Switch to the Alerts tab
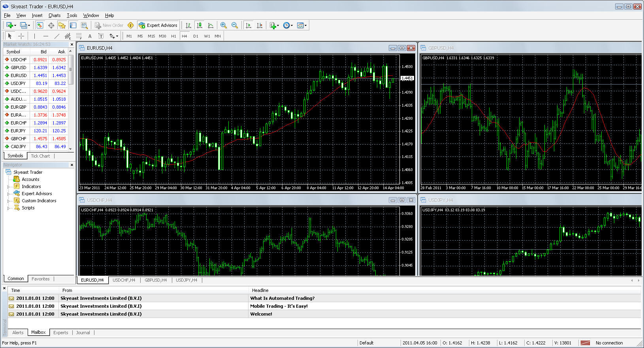The width and height of the screenshot is (644, 348). click(x=18, y=333)
